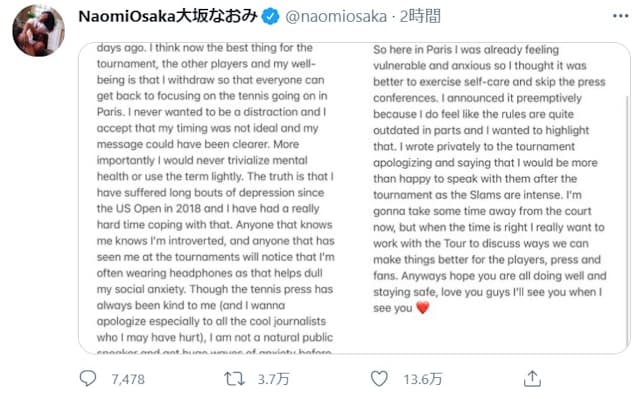Open the share upload icon
This screenshot has height=399, width=638.
pos(532,379)
